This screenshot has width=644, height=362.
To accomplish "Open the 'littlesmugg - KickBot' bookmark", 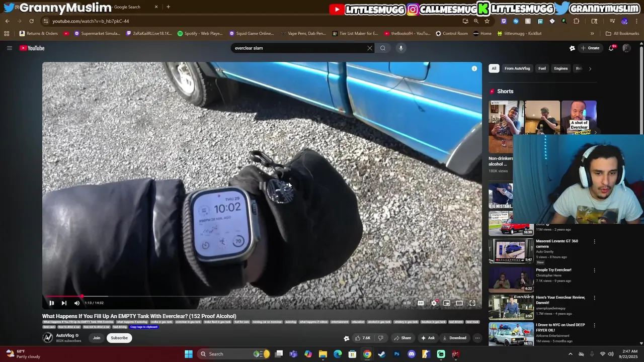I will click(519, 34).
